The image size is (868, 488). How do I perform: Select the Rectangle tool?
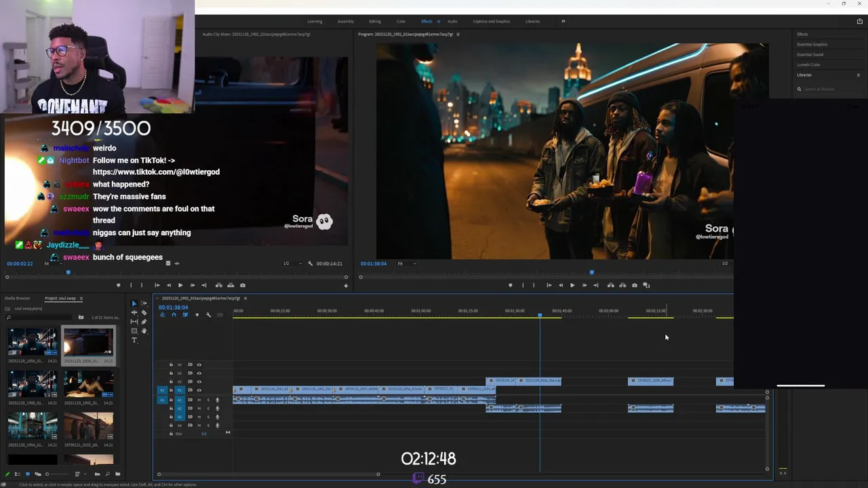134,331
